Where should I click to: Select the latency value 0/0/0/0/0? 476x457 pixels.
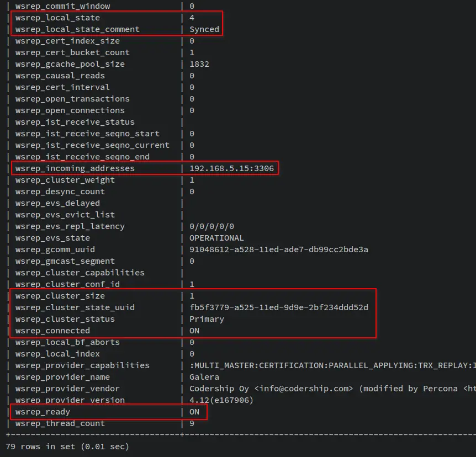coord(211,226)
